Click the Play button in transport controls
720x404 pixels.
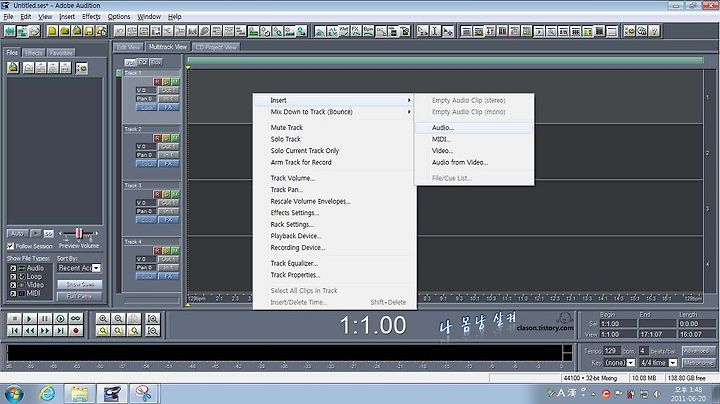pos(29,318)
